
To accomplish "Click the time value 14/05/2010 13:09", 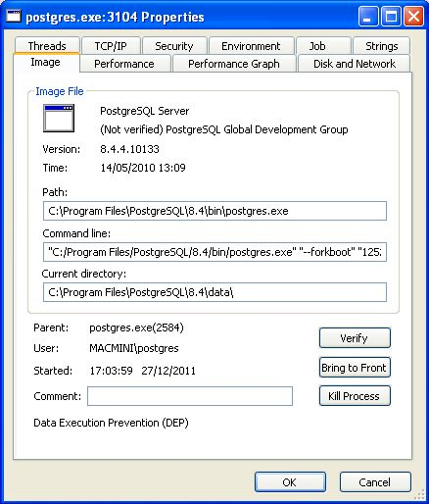I will tap(143, 168).
